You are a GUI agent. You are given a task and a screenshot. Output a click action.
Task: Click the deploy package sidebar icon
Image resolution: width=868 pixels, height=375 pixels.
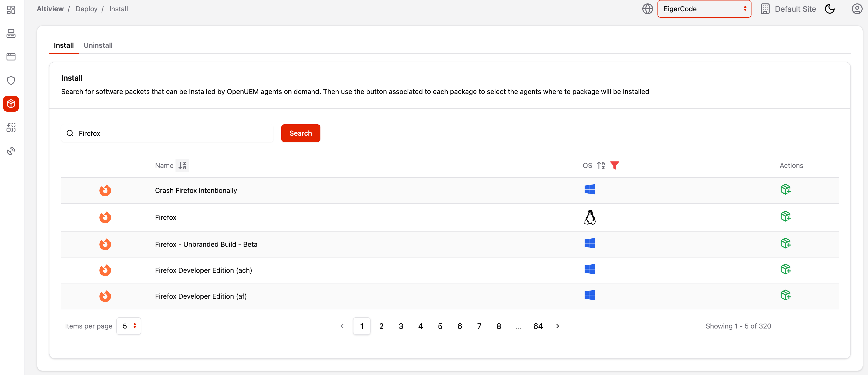pos(11,104)
